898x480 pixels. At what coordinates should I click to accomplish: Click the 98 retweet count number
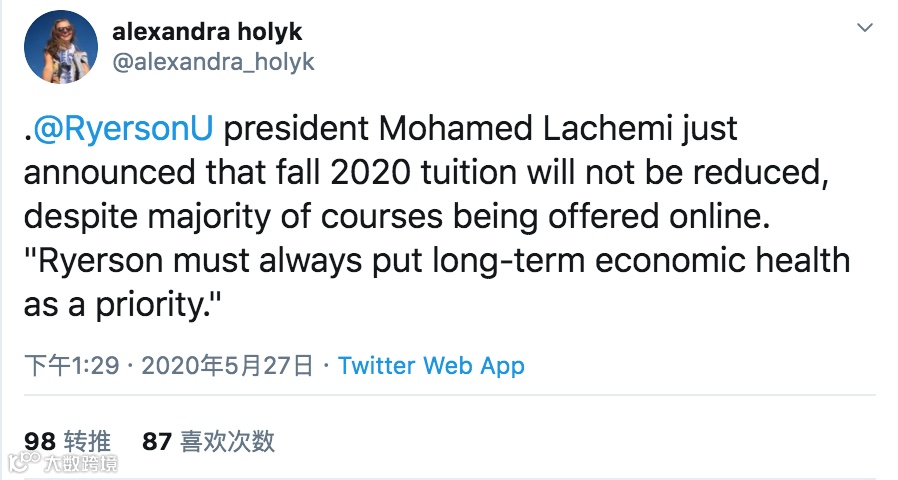[x=39, y=440]
